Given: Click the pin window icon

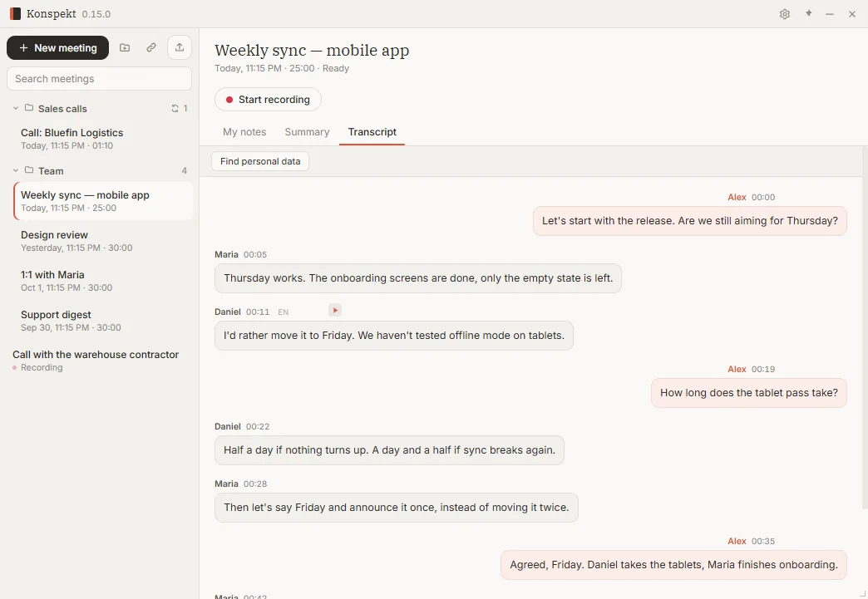Looking at the screenshot, I should 808,14.
